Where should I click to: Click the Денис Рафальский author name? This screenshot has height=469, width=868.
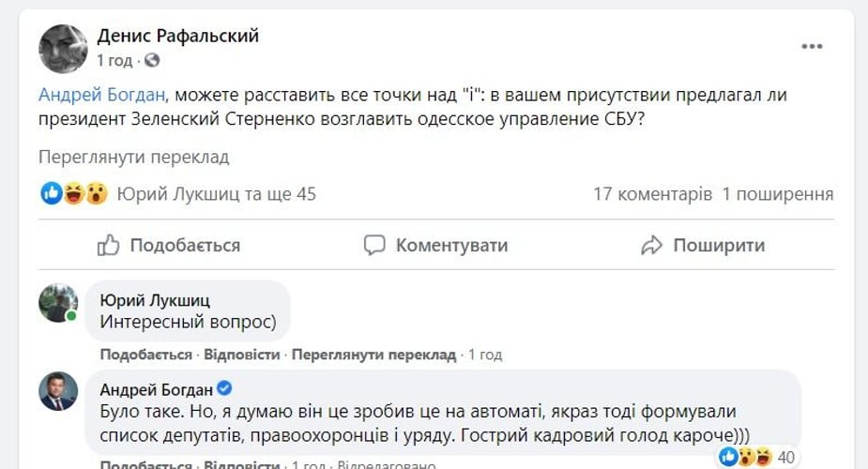(x=178, y=37)
